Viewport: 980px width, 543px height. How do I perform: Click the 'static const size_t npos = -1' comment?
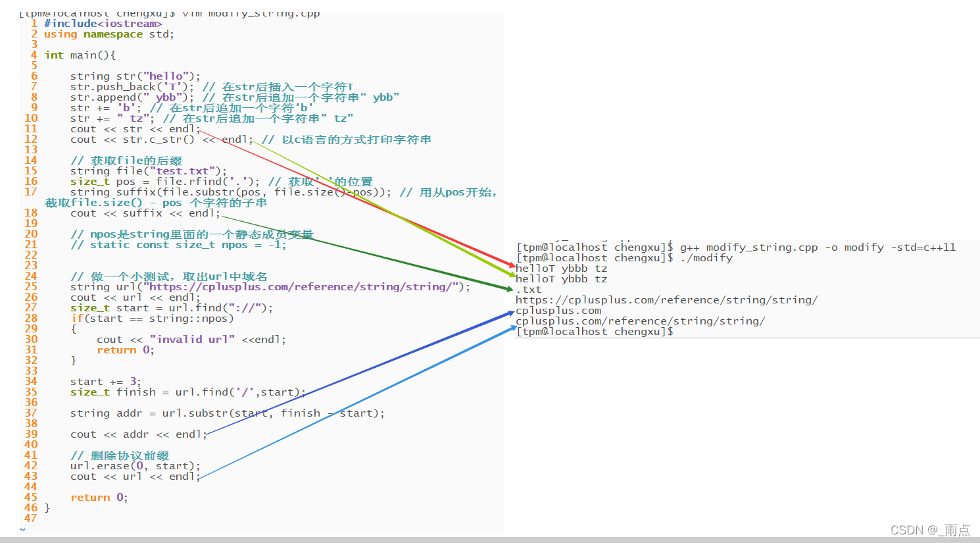point(178,245)
